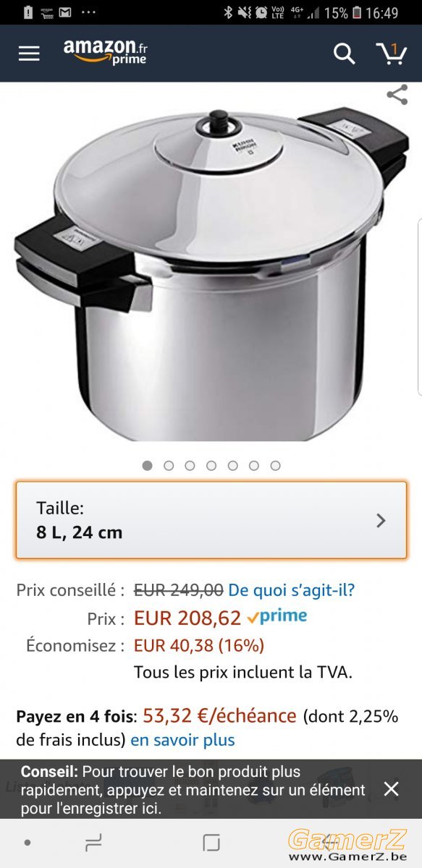Viewport: 422px width, 868px height.
Task: Tap the share icon above product image
Action: pyautogui.click(x=397, y=95)
